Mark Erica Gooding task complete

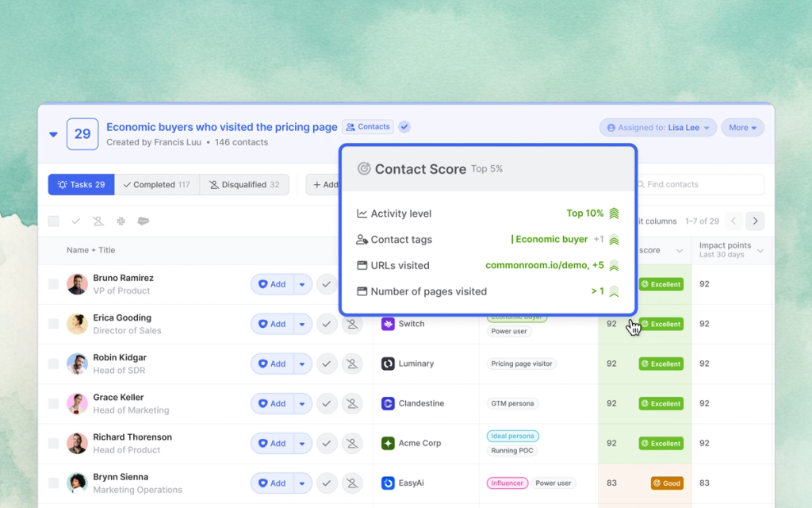(x=327, y=324)
